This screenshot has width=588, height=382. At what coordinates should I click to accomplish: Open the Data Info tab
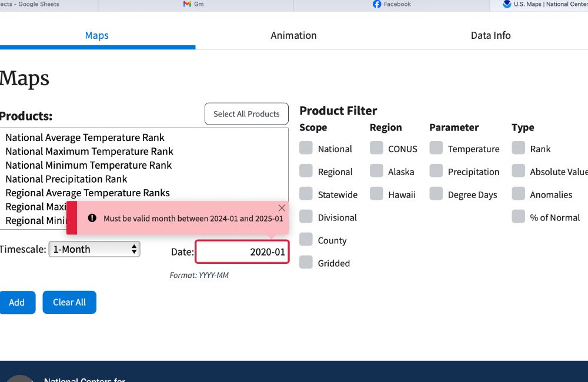click(490, 35)
